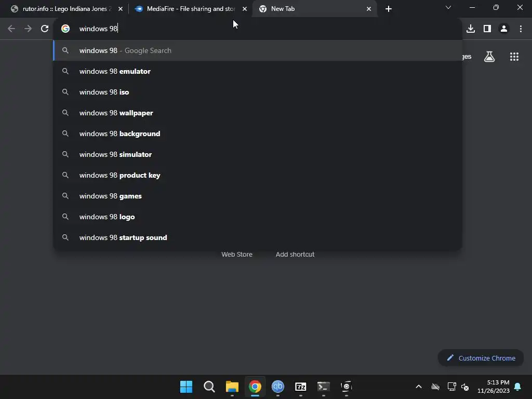Select suggestion windows 98 simulator
Image resolution: width=532 pixels, height=399 pixels.
[x=258, y=154]
